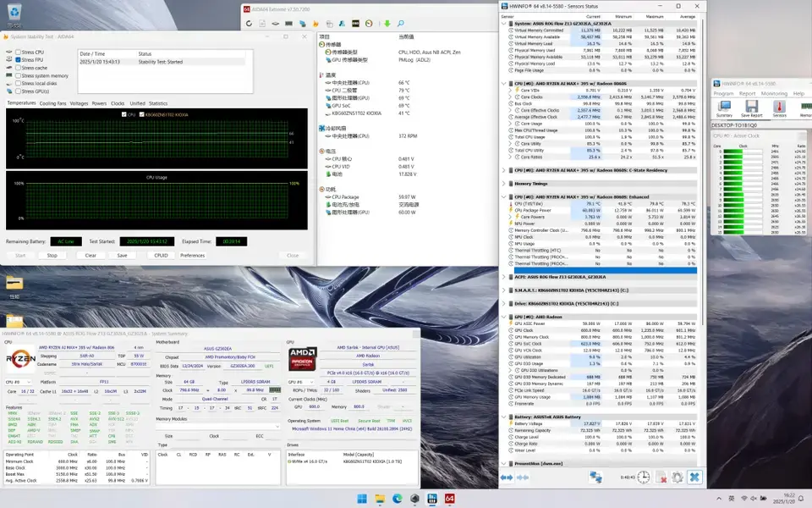812x508 pixels.
Task: Click the Sensors thermometer icon in HWiNFO
Action: click(779, 108)
